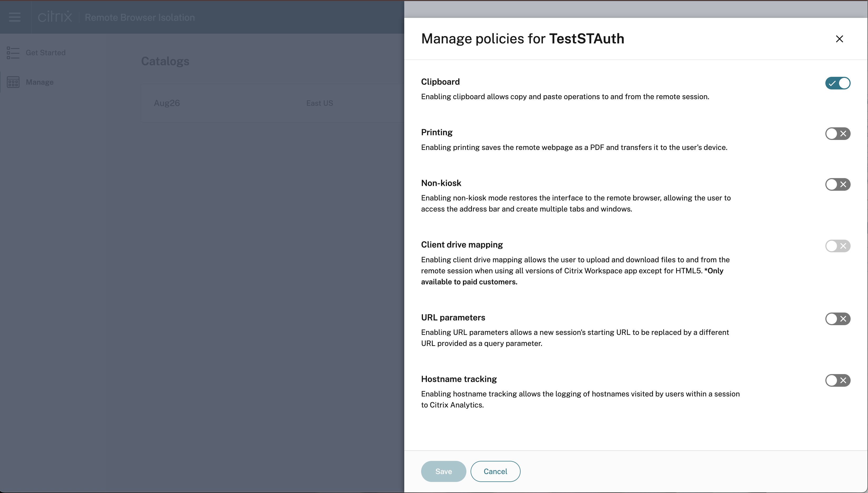The width and height of the screenshot is (868, 493).
Task: Click East US region text
Action: (x=319, y=103)
